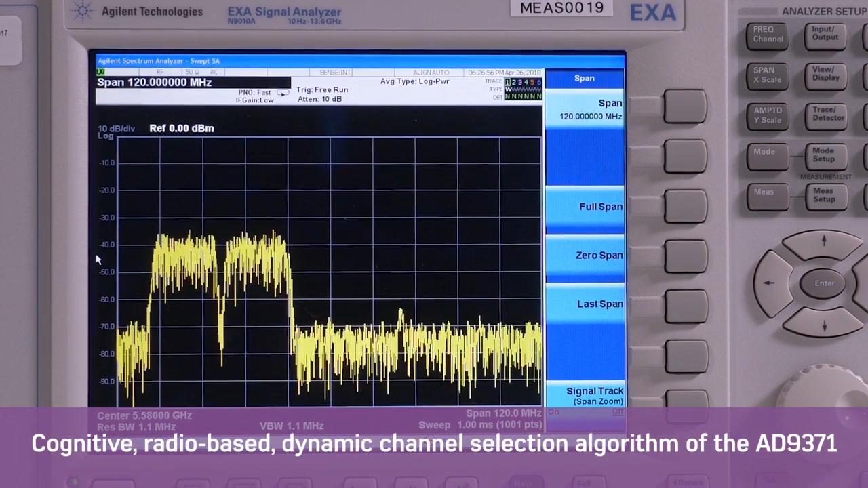The width and height of the screenshot is (868, 488).
Task: Click the 'Trig: Free Run' readout
Action: tap(323, 89)
